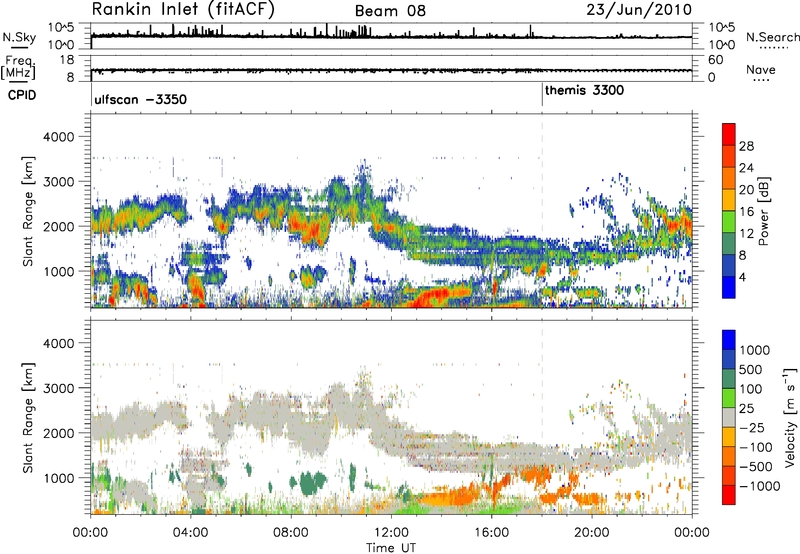Image resolution: width=800 pixels, height=554 pixels.
Task: Click the '28' Power colorbar value
Action: [x=746, y=146]
